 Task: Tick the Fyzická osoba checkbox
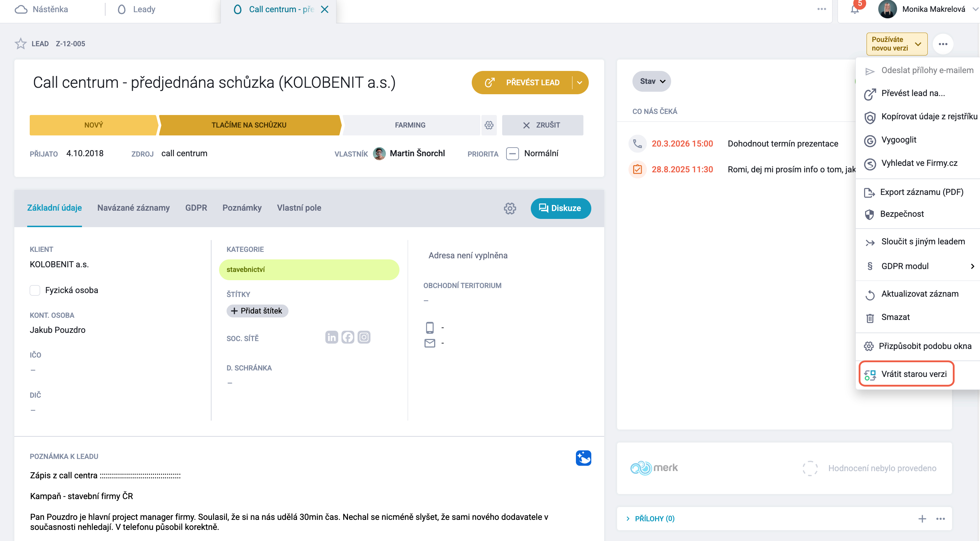point(35,291)
